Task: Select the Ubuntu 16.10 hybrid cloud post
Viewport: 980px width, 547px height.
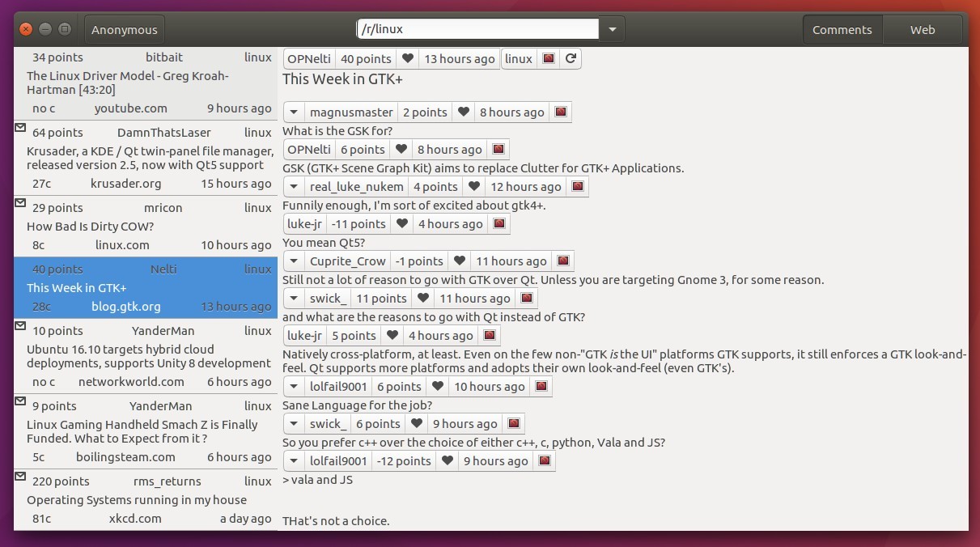Action: (146, 356)
